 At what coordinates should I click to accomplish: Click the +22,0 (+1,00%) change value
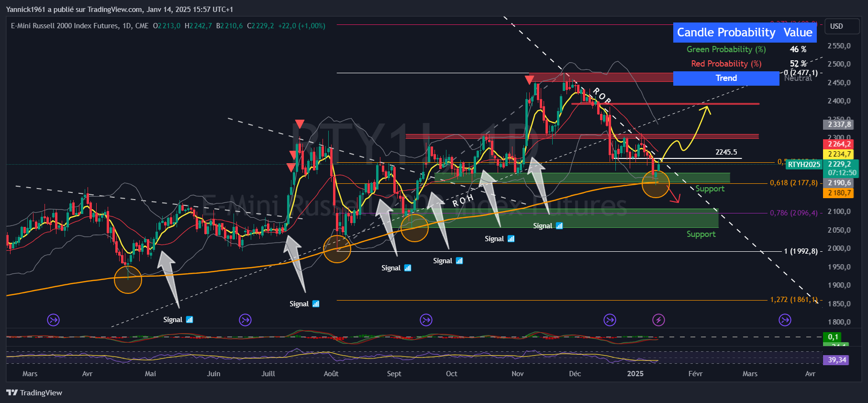coord(301,26)
